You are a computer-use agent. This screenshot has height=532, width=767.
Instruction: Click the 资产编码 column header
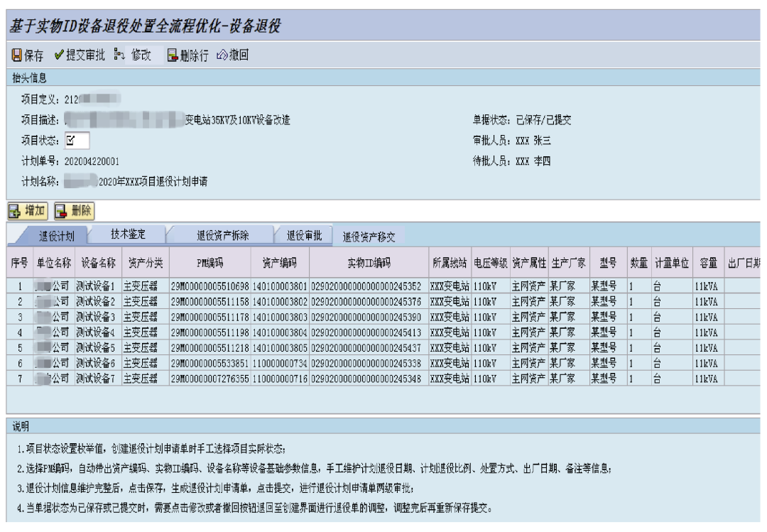pyautogui.click(x=280, y=263)
